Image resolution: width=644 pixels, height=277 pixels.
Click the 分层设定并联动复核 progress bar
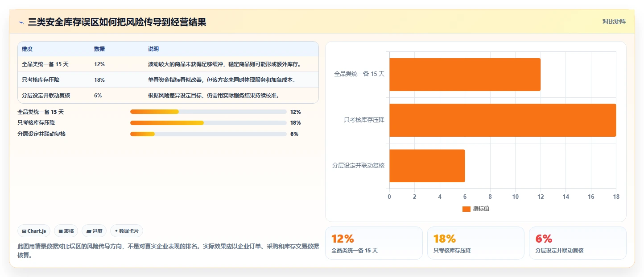pos(208,134)
